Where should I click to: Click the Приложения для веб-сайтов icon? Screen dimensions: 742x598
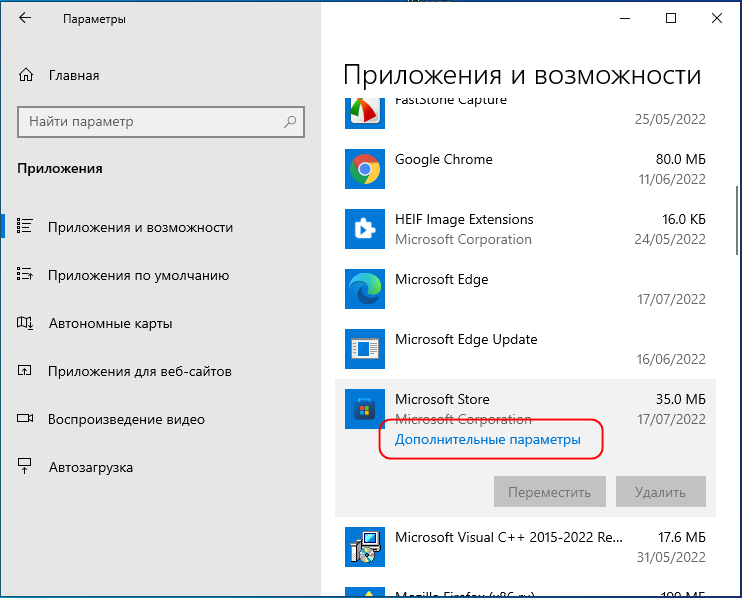24,370
